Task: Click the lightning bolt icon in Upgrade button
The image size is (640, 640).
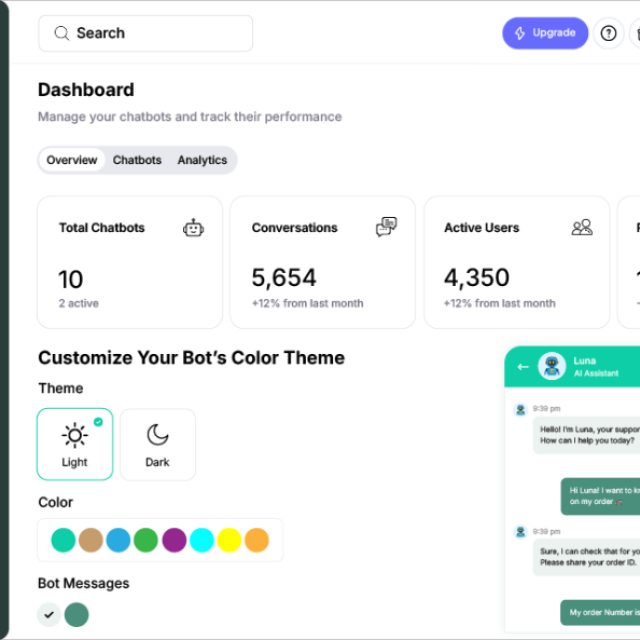Action: point(520,33)
